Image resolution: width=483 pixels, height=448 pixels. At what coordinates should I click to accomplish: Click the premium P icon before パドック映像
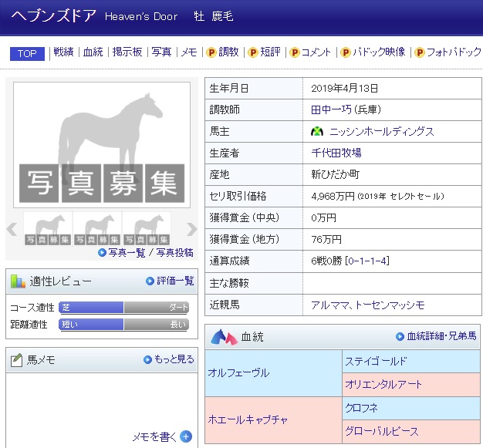click(x=345, y=53)
